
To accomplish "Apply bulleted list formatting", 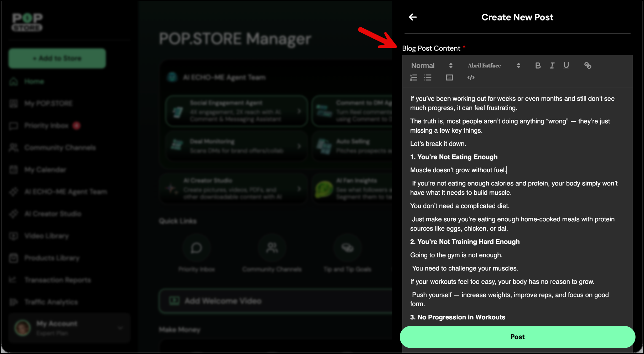I will point(428,78).
